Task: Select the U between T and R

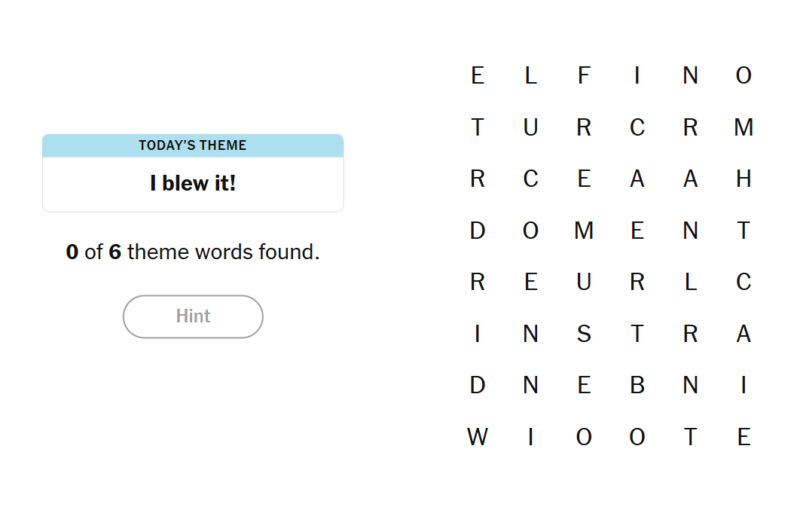Action: click(530, 128)
